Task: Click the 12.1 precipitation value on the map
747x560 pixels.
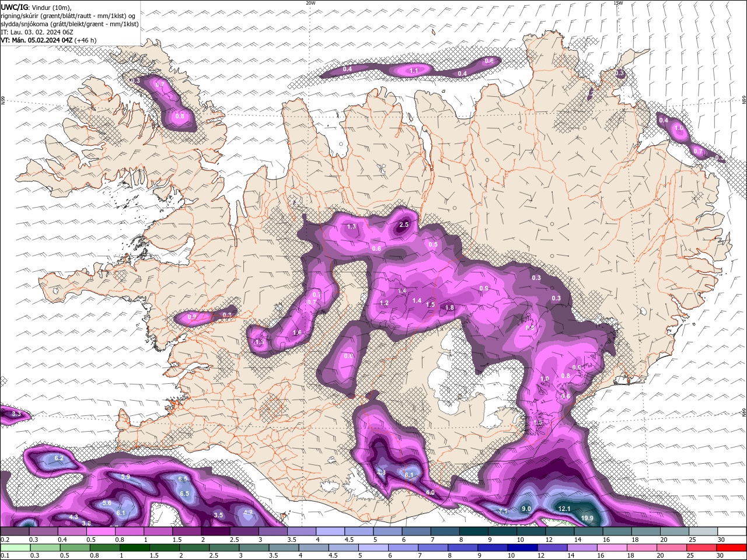Action: [564, 509]
